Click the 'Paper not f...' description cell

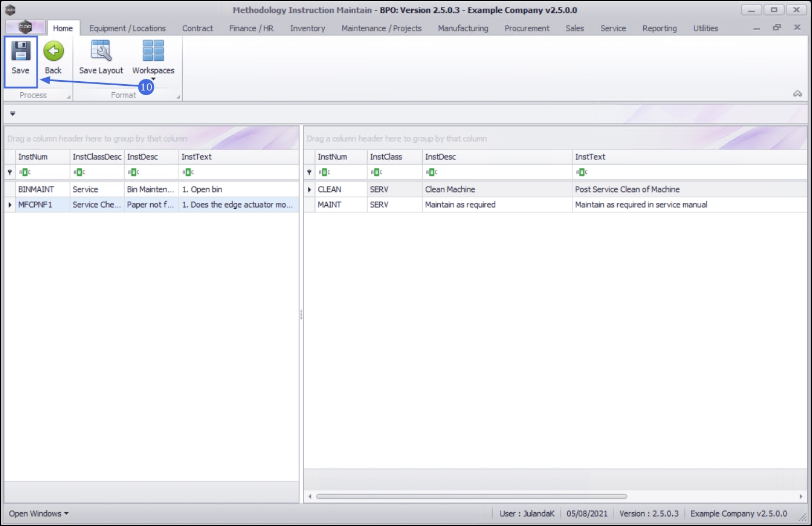(151, 204)
